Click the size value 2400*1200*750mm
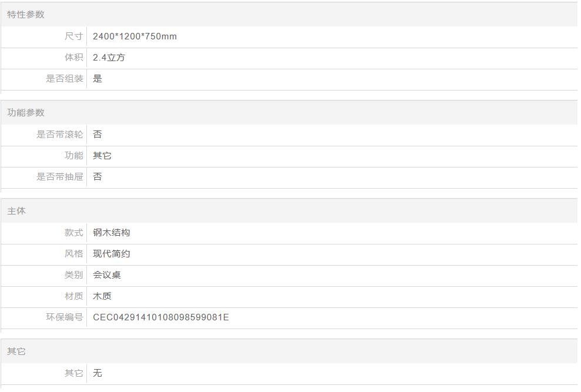 coord(135,36)
